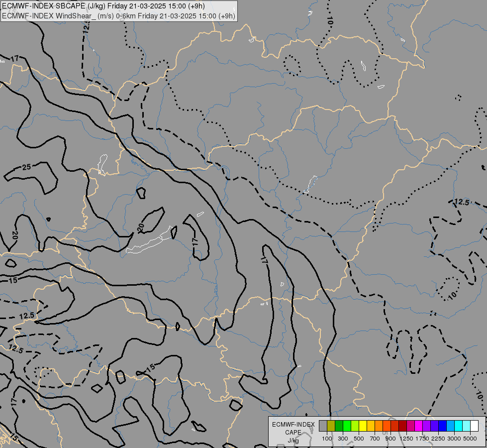The height and width of the screenshot is (448, 487).
Task: Pick the crimson pink swatch after 1250
Action: [410, 426]
